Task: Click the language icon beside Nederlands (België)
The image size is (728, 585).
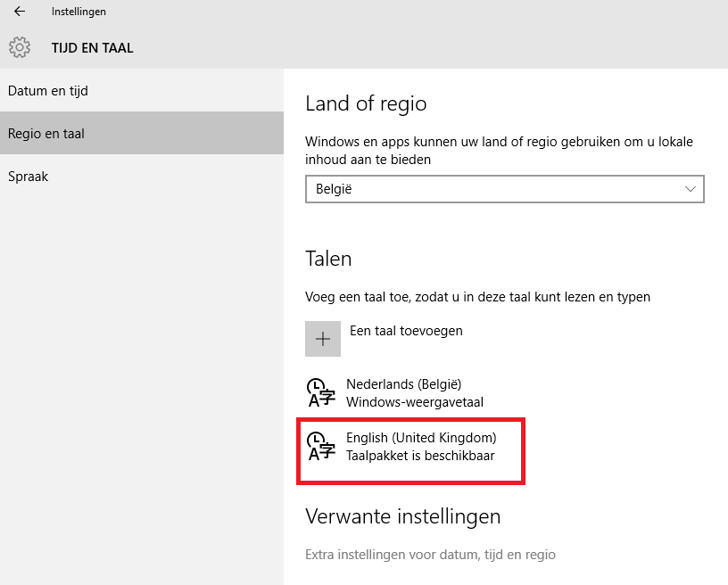Action: (x=321, y=393)
